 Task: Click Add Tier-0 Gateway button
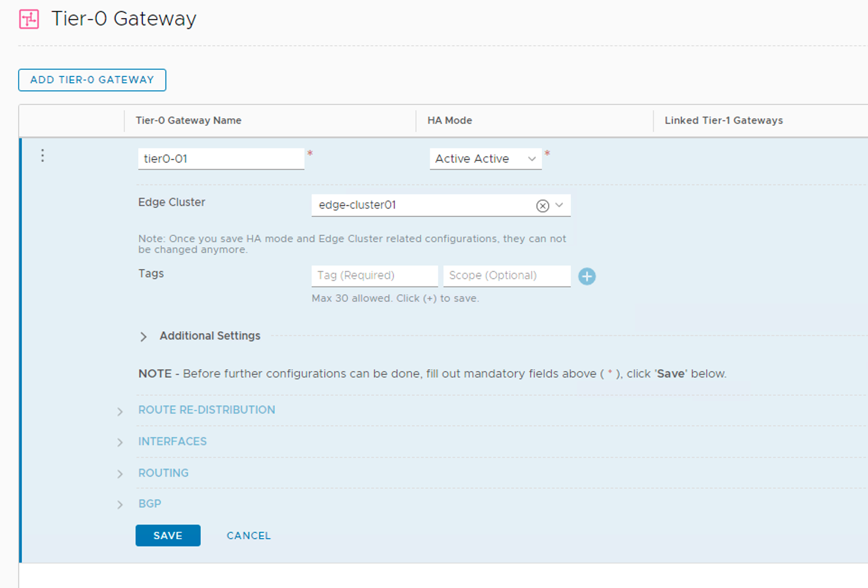(92, 80)
